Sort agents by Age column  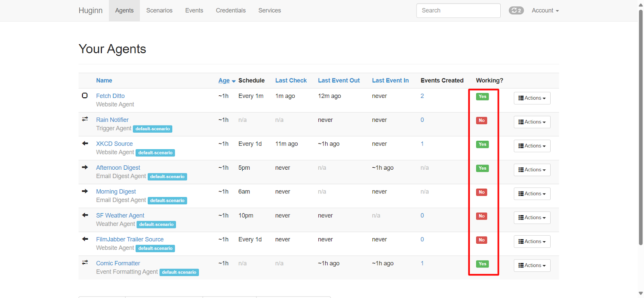(224, 80)
